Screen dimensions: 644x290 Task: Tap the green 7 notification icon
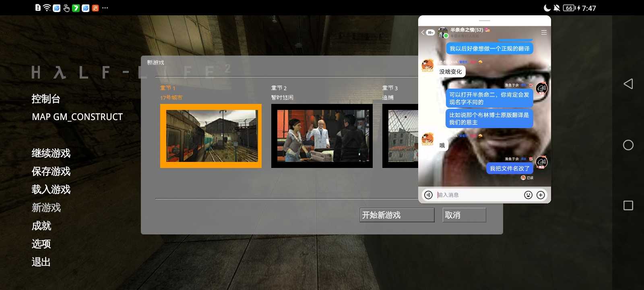point(76,8)
